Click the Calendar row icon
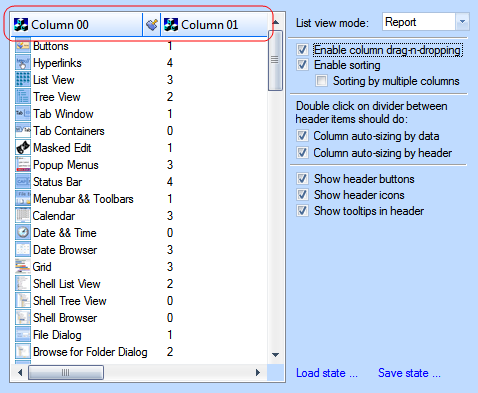 click(23, 216)
